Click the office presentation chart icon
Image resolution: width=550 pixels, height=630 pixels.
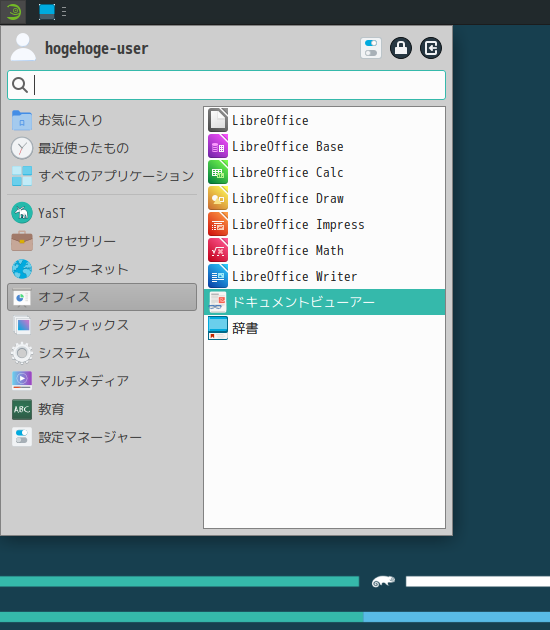[22, 297]
